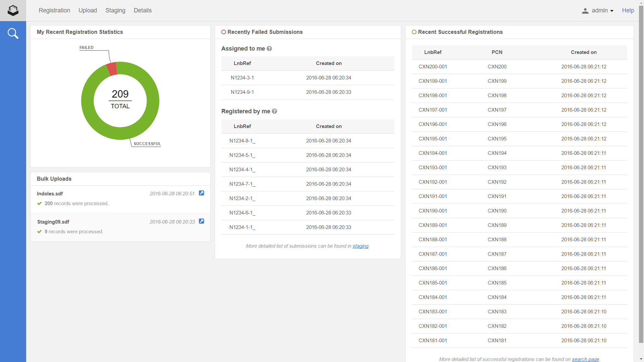Open the Details menu dropdown
This screenshot has height=362, width=644.
pyautogui.click(x=142, y=10)
